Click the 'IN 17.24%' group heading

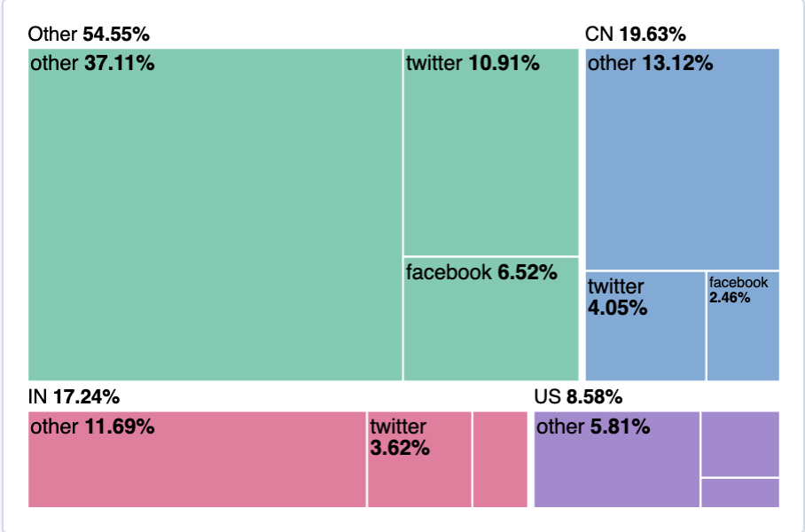point(74,396)
